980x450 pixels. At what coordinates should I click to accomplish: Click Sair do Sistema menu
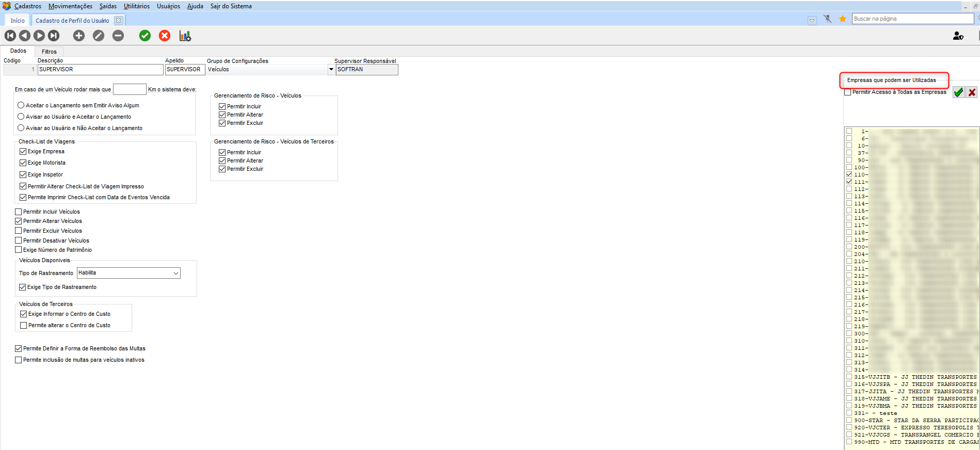(x=231, y=6)
